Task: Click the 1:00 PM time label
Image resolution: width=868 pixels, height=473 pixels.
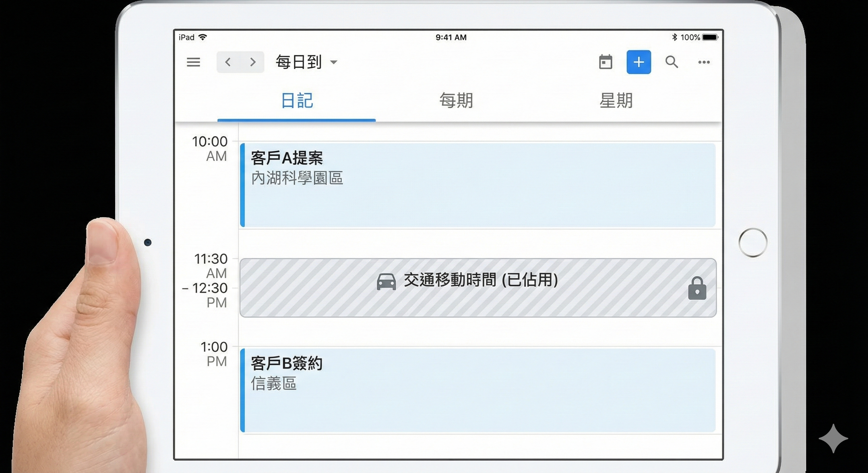Action: [214, 354]
